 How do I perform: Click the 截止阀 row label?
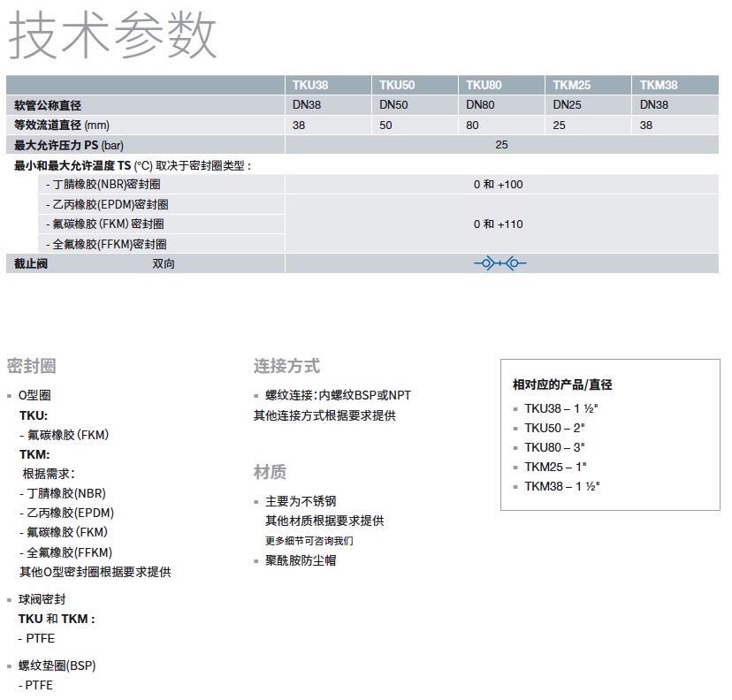coord(31,263)
